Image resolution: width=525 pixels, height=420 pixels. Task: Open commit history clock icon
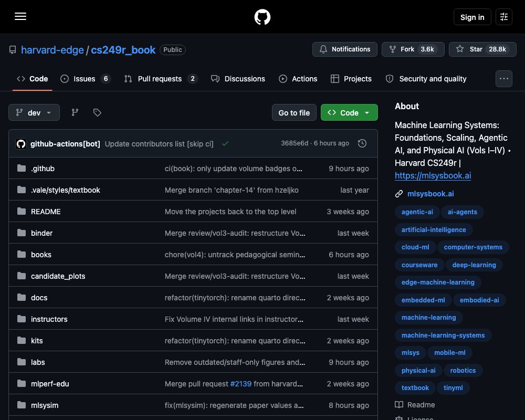(x=362, y=143)
